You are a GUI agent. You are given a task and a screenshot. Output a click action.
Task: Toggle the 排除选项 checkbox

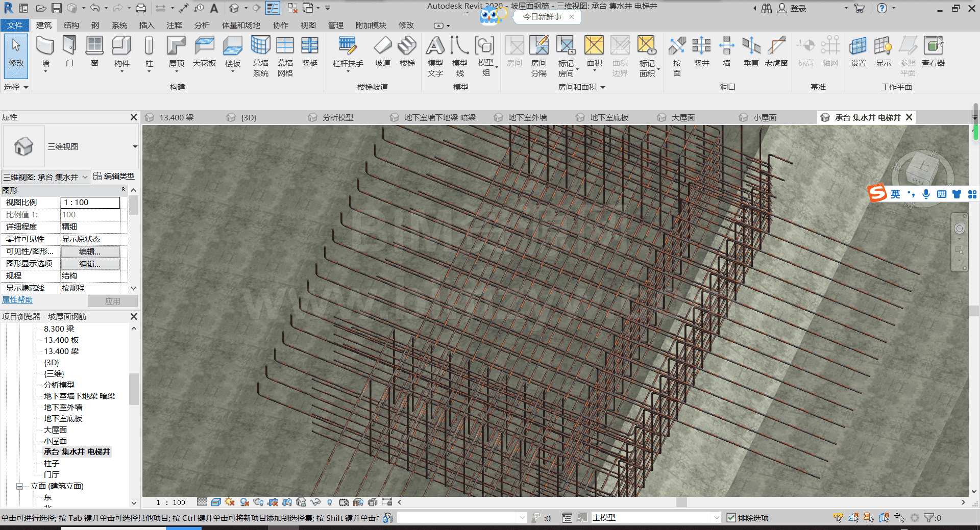point(731,518)
